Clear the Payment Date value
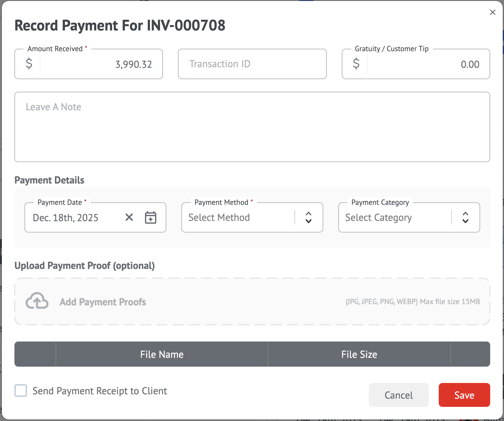 click(x=129, y=217)
